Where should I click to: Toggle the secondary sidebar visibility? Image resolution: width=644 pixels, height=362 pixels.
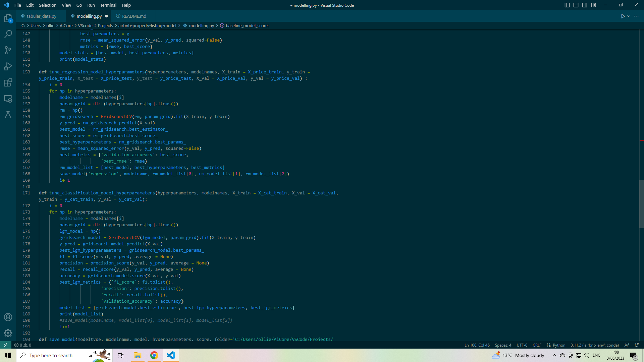pos(585,5)
